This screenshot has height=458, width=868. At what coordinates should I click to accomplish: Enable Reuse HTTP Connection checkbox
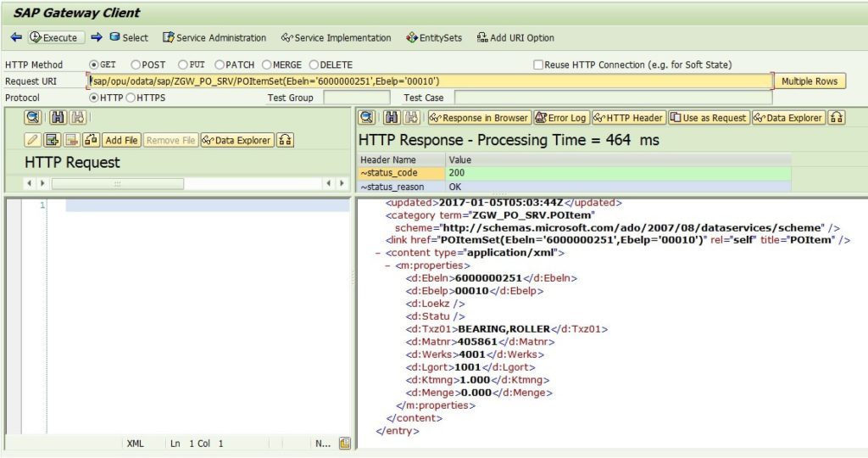(538, 64)
